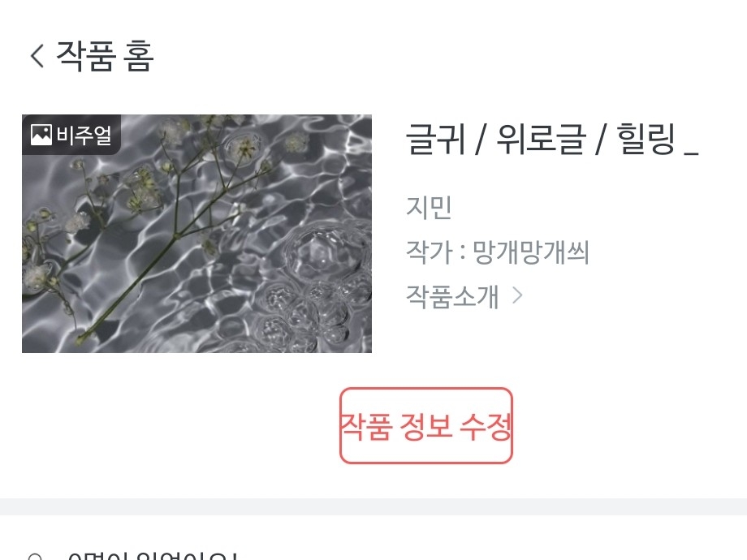Open author 작가 : 망개망개씨
This screenshot has height=560, width=747.
click(498, 252)
